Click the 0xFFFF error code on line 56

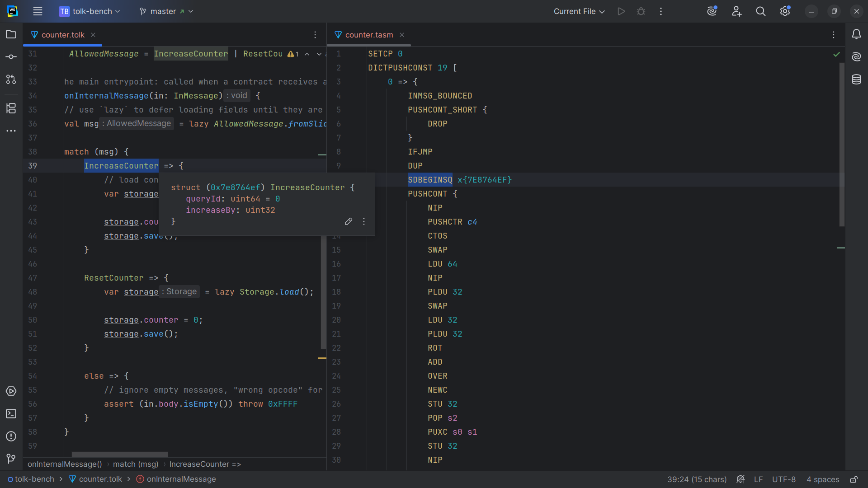(x=283, y=404)
